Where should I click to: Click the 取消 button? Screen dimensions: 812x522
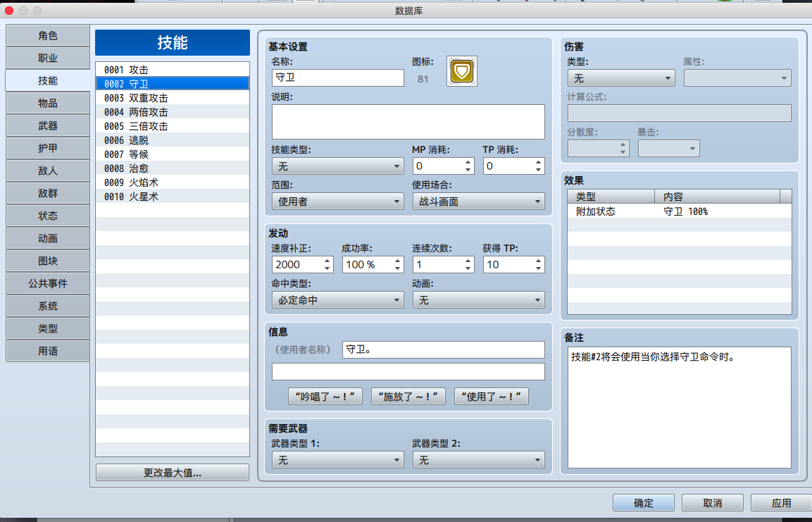713,503
